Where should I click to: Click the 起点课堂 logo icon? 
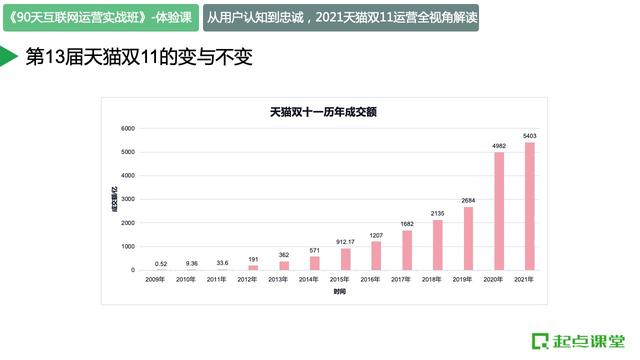(540, 341)
